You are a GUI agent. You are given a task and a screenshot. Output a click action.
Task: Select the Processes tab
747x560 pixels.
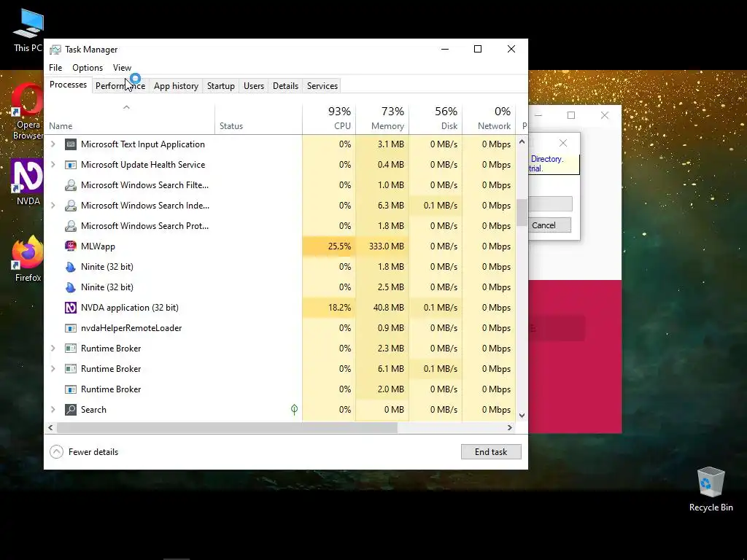coord(68,85)
